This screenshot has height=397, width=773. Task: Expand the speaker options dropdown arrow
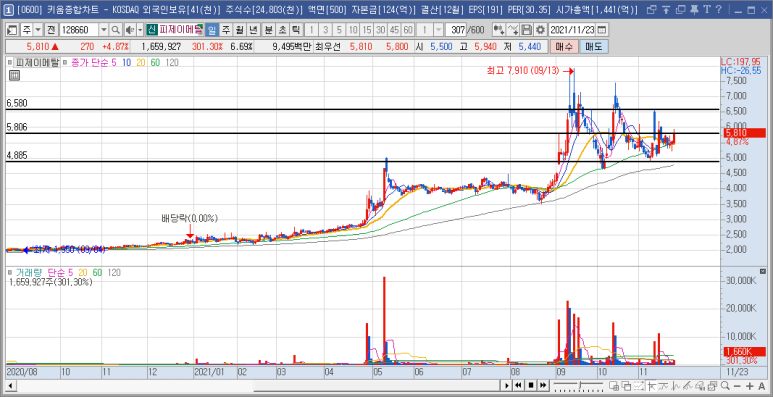(x=140, y=30)
